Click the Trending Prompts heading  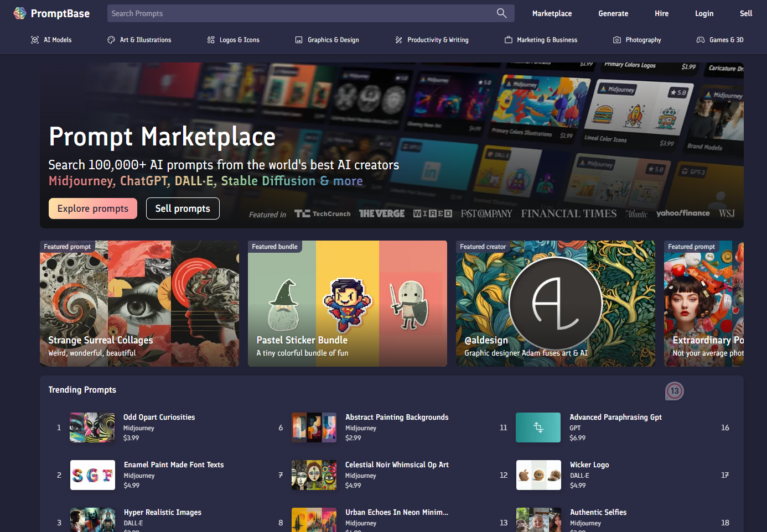[82, 390]
